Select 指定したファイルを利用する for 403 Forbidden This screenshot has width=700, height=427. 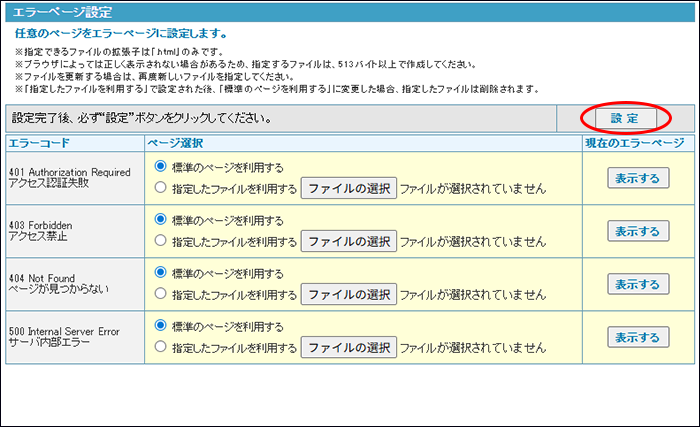(161, 241)
